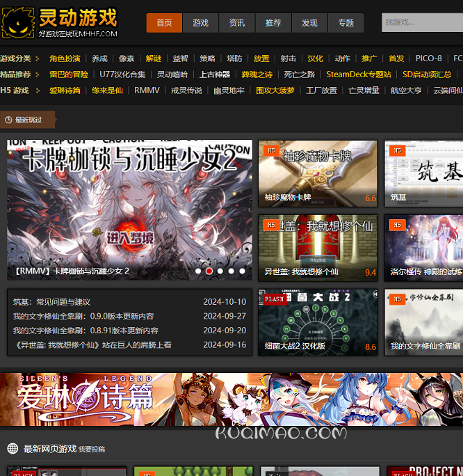The image size is (463, 476).
Task: Open the 推广 category
Action: 369,58
